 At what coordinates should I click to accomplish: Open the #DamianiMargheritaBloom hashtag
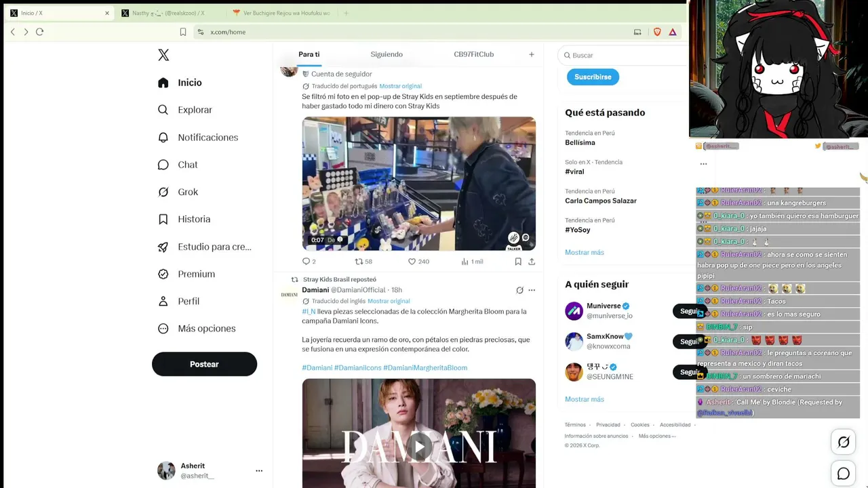tap(425, 367)
